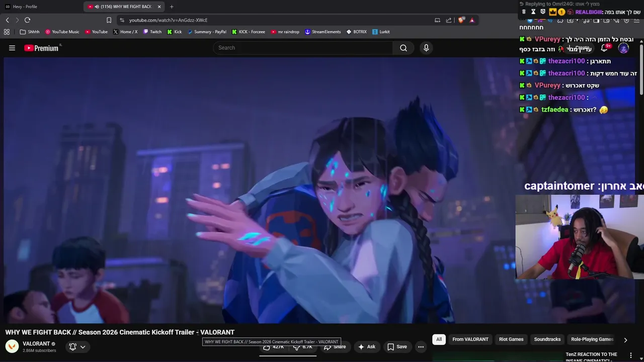Viewport: 644px width, 362px height.
Task: Click the Ask button
Action: [x=367, y=347]
